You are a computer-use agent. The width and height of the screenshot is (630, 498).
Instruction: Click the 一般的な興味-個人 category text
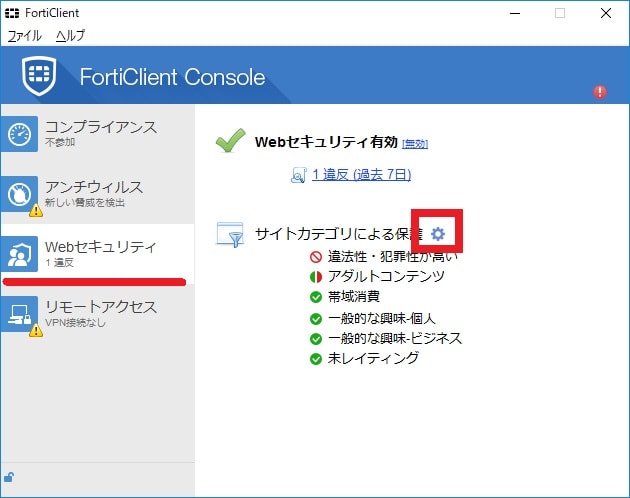click(382, 318)
